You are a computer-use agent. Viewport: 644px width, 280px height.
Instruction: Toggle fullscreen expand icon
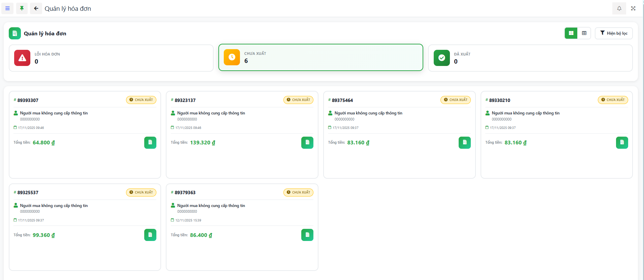click(633, 8)
